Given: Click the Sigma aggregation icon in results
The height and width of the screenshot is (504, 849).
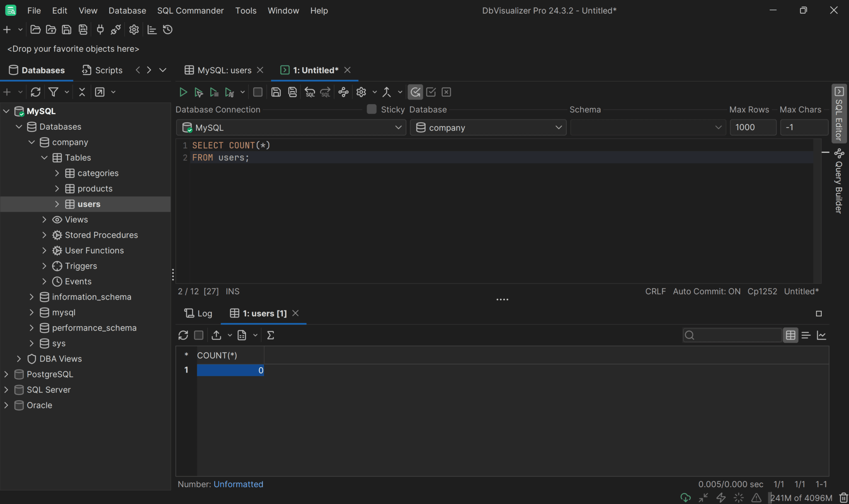Looking at the screenshot, I should coord(270,335).
